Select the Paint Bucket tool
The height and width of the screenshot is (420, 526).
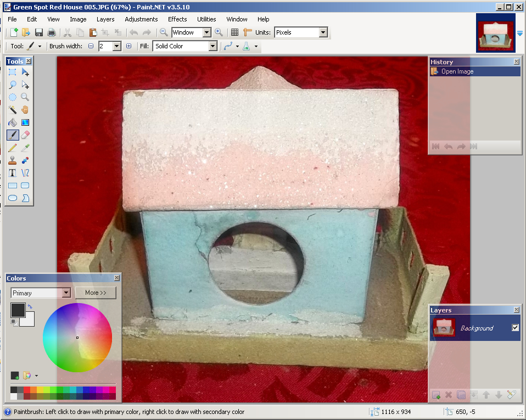pyautogui.click(x=12, y=122)
